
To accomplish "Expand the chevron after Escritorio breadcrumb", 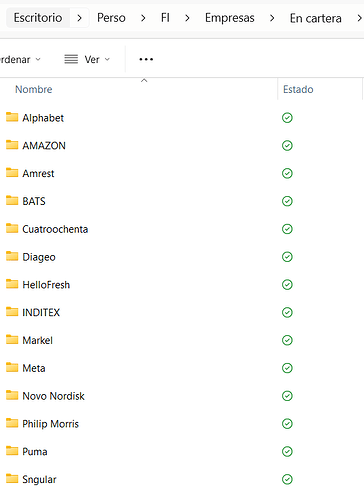I will 79,18.
